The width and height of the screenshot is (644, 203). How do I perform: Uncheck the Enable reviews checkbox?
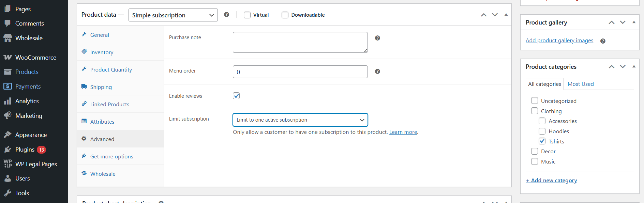tap(236, 96)
